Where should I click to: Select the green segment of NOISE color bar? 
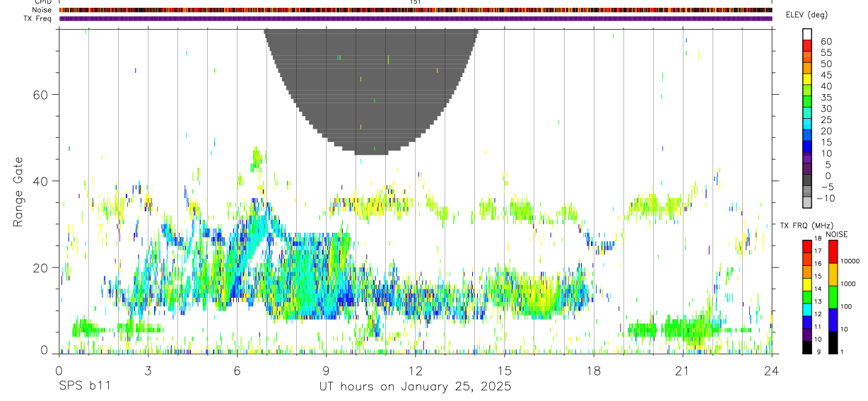[833, 297]
